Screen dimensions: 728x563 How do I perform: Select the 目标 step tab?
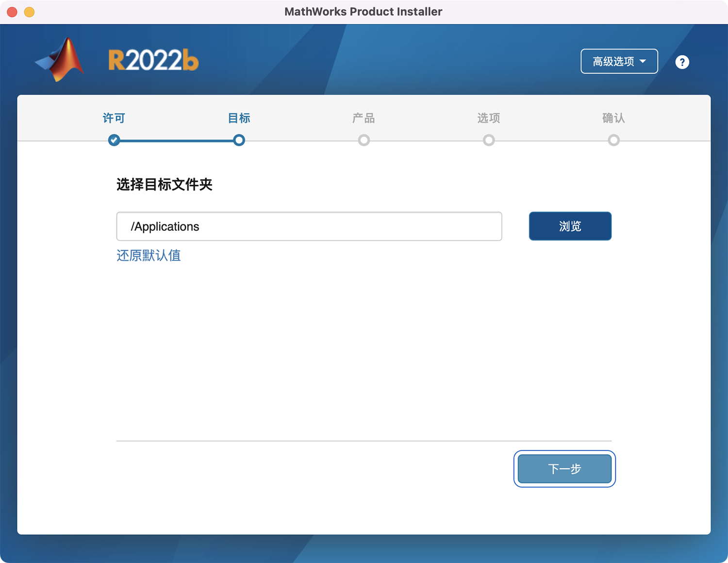(239, 118)
